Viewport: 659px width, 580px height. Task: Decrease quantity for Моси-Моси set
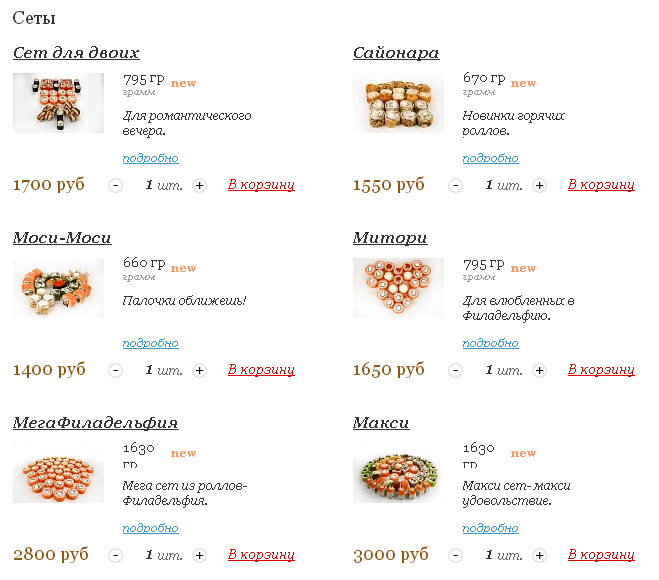(x=115, y=370)
